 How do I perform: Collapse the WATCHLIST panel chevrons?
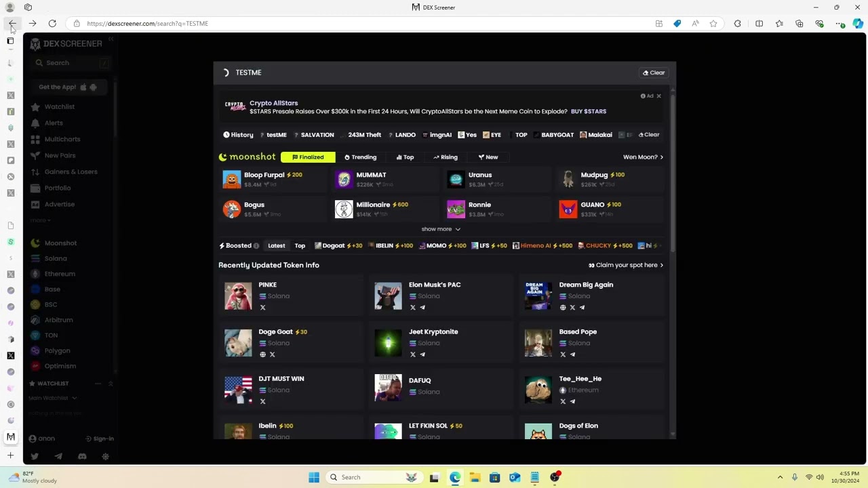click(x=111, y=384)
